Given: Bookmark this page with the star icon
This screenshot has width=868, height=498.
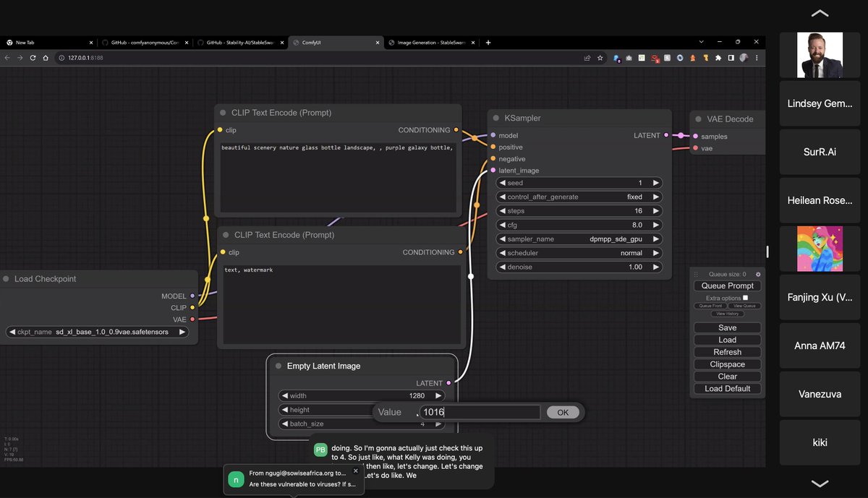Looking at the screenshot, I should pyautogui.click(x=600, y=58).
